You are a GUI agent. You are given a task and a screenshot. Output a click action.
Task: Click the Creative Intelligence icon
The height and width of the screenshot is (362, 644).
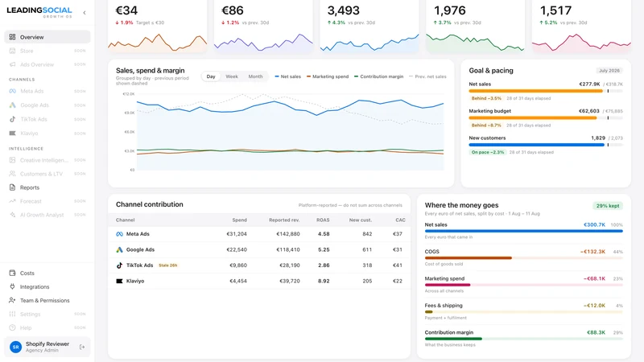click(12, 160)
